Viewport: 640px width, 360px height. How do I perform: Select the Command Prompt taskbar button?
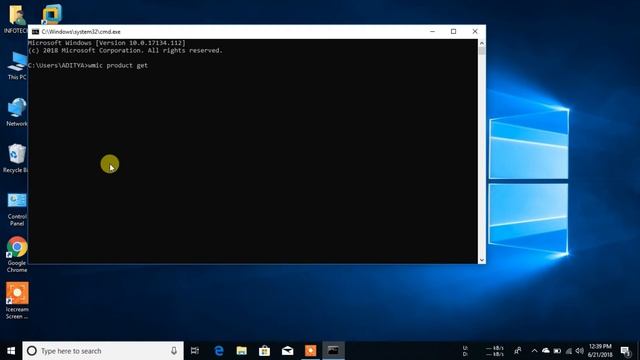[x=333, y=351]
